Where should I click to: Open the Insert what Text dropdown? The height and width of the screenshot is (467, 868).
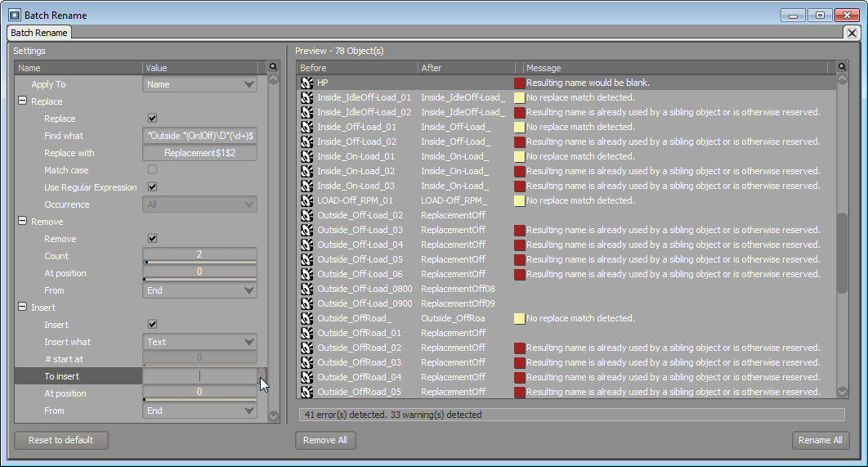199,342
